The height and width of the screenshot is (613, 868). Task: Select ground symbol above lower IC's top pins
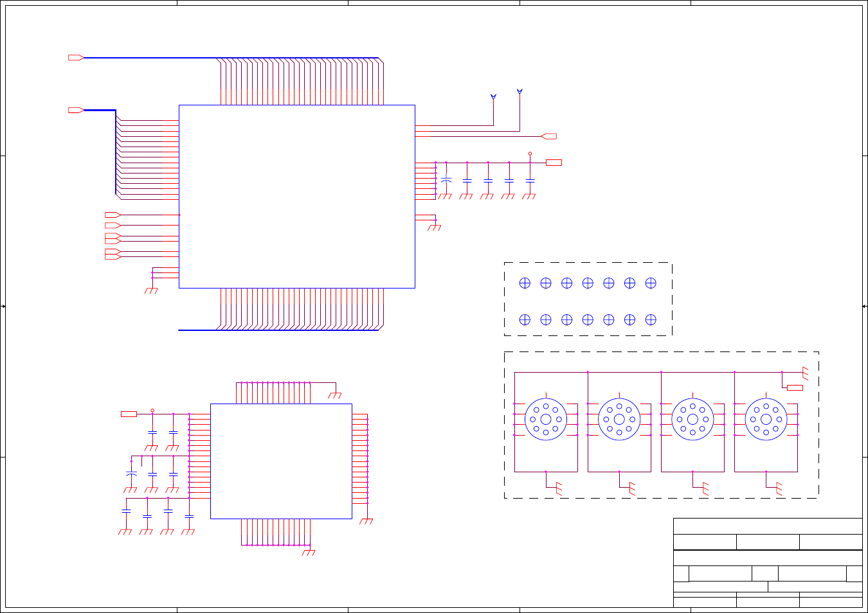pos(335,395)
